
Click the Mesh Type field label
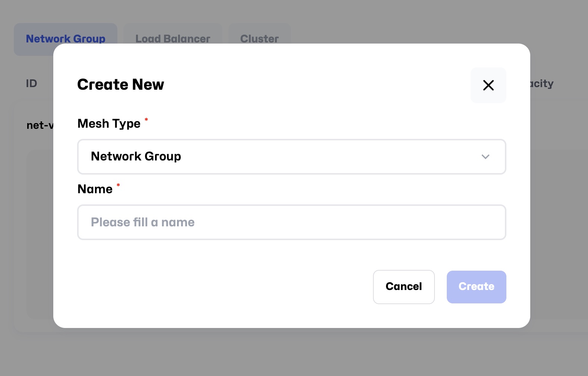(109, 124)
